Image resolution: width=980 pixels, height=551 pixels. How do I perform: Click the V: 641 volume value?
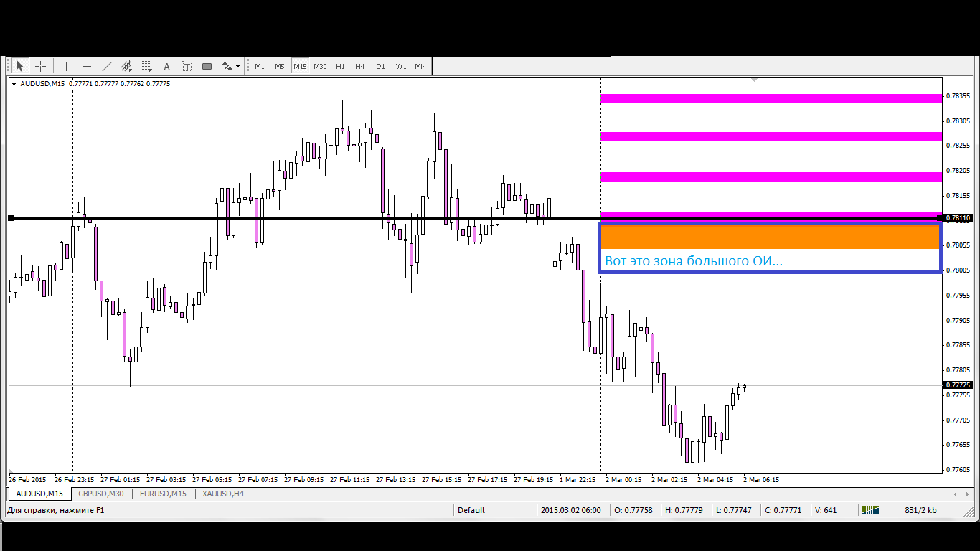tap(826, 510)
